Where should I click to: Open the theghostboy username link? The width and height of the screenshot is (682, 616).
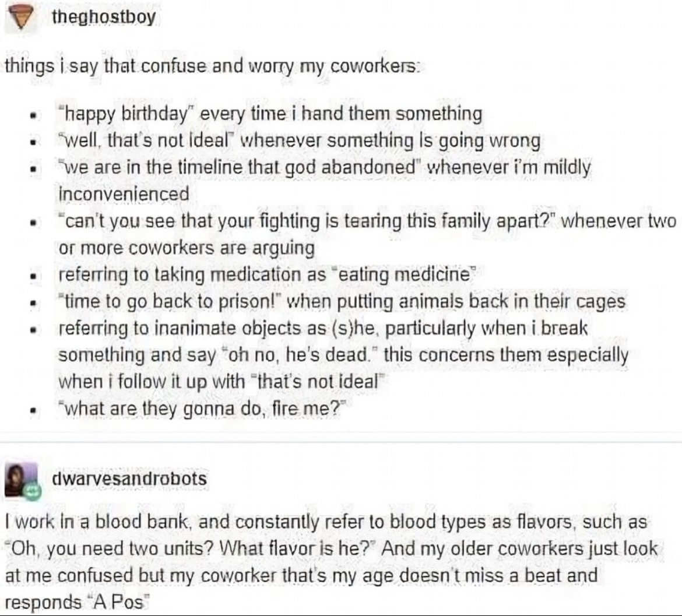coord(104,17)
